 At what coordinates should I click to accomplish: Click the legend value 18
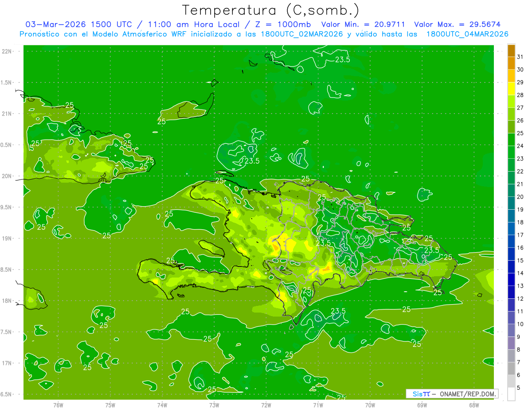[x=520, y=222]
